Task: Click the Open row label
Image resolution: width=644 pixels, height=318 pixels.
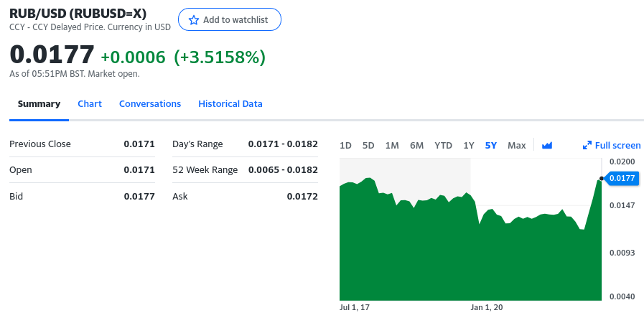Action: [x=21, y=170]
